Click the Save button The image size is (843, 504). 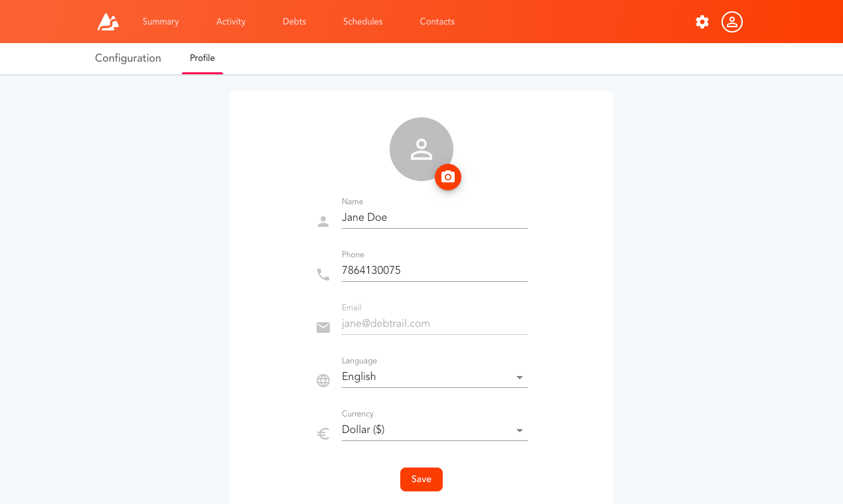421,479
